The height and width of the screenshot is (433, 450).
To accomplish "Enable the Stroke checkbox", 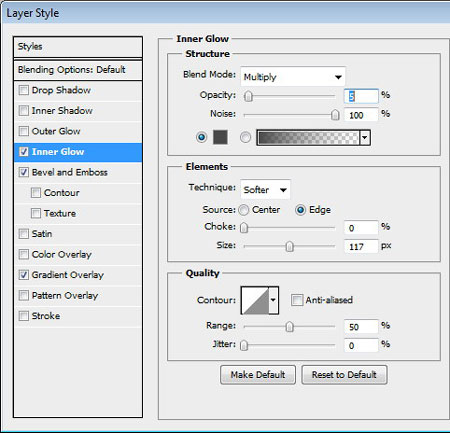I will (23, 316).
